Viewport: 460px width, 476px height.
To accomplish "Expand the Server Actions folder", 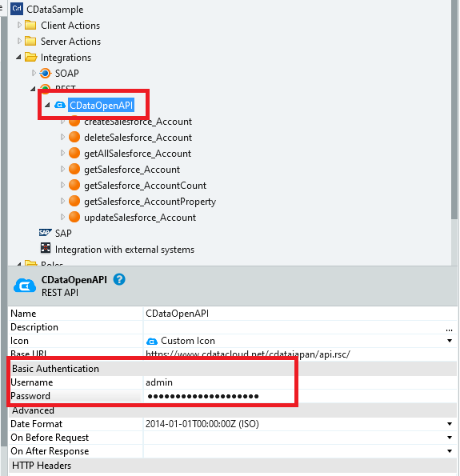I will [19, 41].
